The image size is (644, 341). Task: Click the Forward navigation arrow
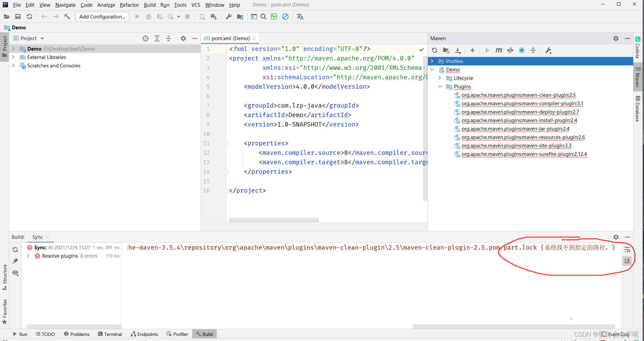click(56, 17)
